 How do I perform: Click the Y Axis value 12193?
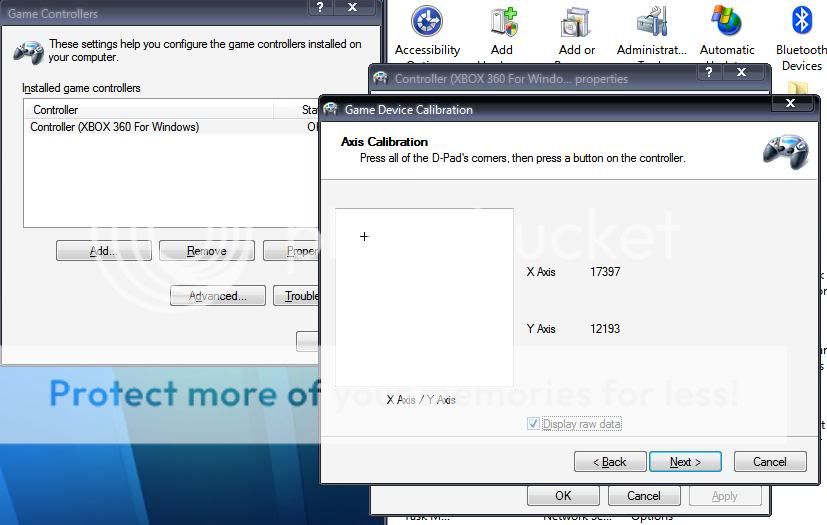(x=605, y=329)
